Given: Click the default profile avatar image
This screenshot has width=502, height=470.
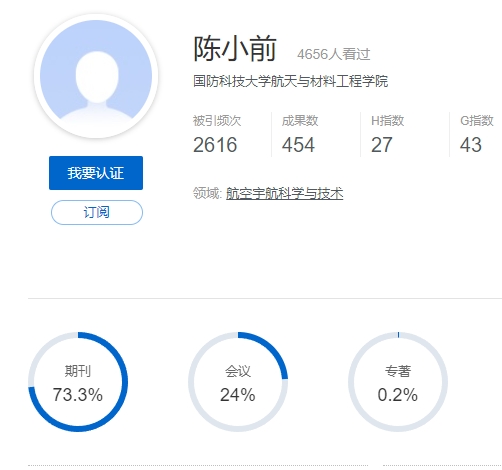Looking at the screenshot, I should [96, 76].
